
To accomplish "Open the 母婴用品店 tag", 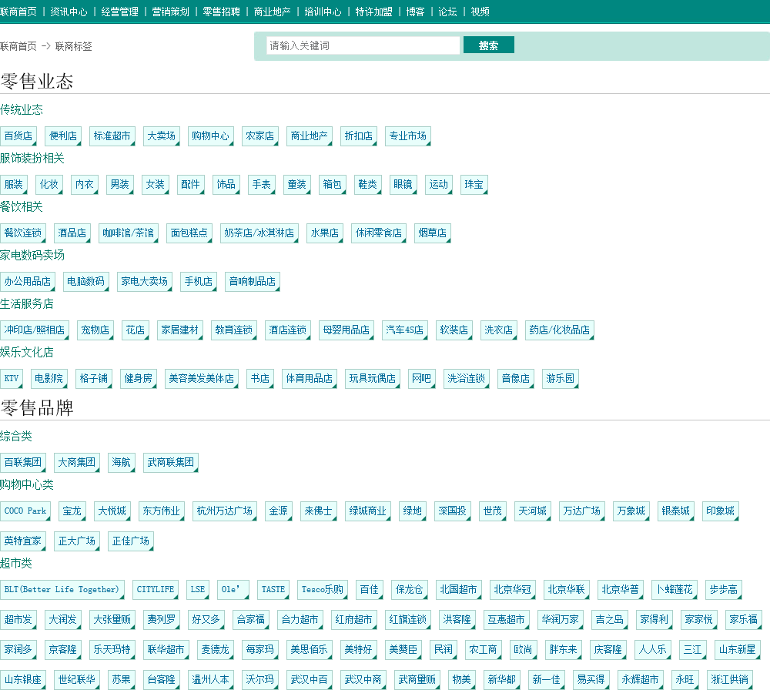I will coord(346,330).
